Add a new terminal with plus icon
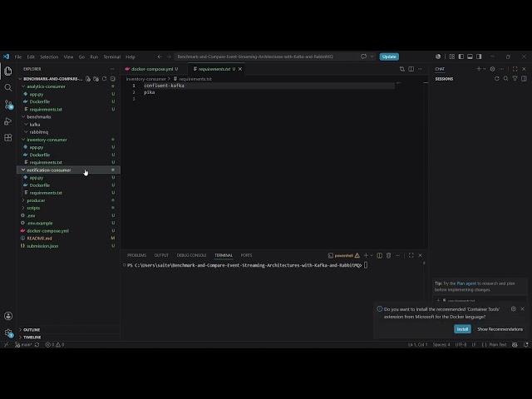Image resolution: width=532 pixels, height=399 pixels. point(366,255)
